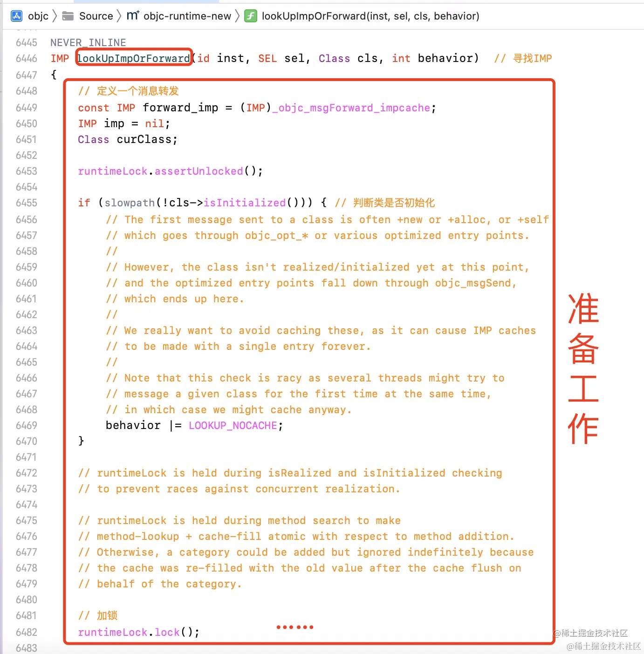Click forward_imp variable name
644x654 pixels.
click(x=180, y=108)
